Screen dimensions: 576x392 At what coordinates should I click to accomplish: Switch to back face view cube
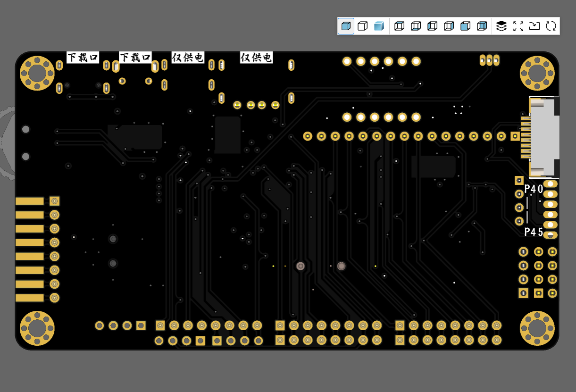coord(482,26)
